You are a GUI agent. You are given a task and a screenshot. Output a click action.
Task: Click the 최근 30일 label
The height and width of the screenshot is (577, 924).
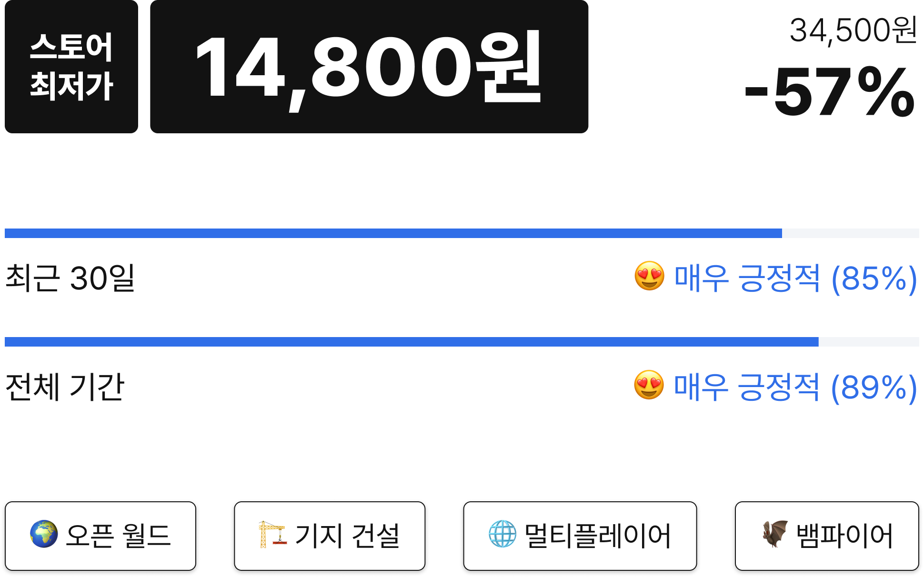(70, 278)
